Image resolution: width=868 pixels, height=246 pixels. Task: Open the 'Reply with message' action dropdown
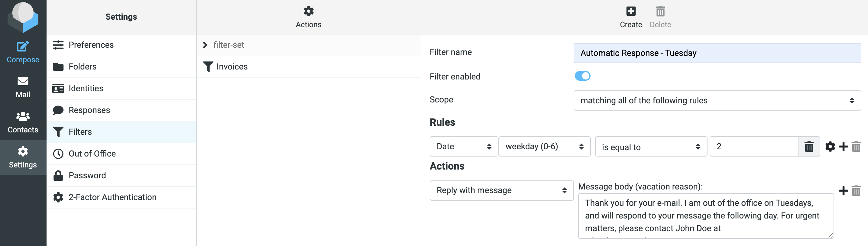[501, 190]
